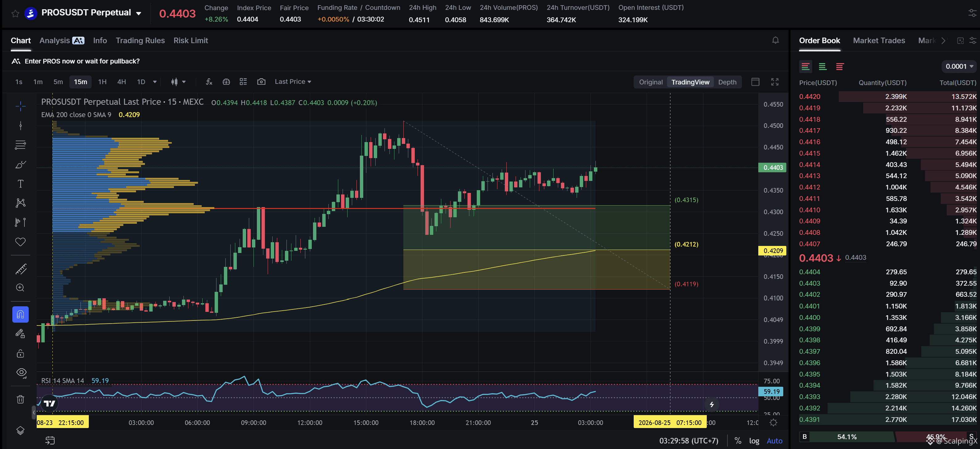Open 'Enter PROS now or wait for pullback?' prompt

point(82,61)
